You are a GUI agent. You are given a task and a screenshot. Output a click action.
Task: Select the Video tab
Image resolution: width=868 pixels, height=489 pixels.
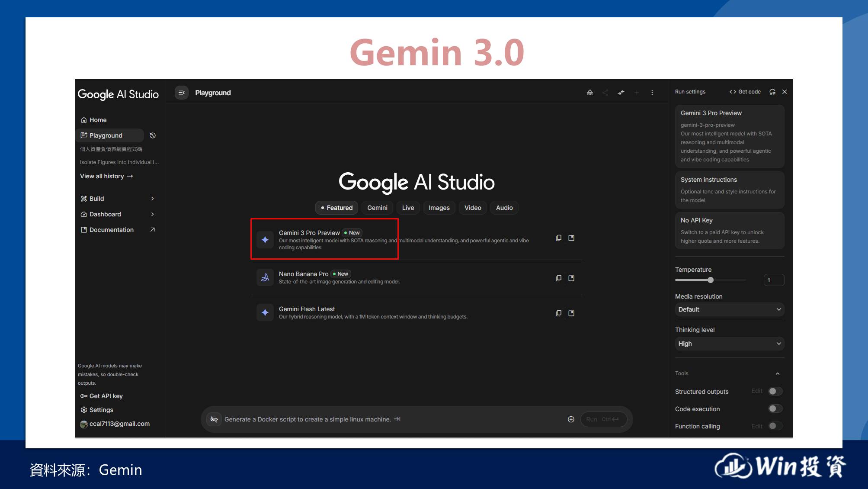(x=473, y=208)
